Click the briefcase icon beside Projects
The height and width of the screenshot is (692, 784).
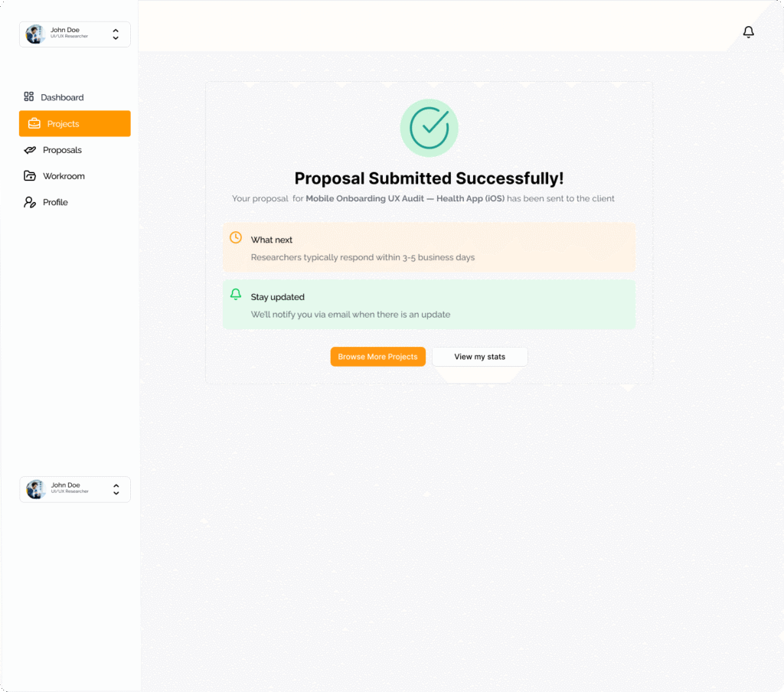[34, 123]
